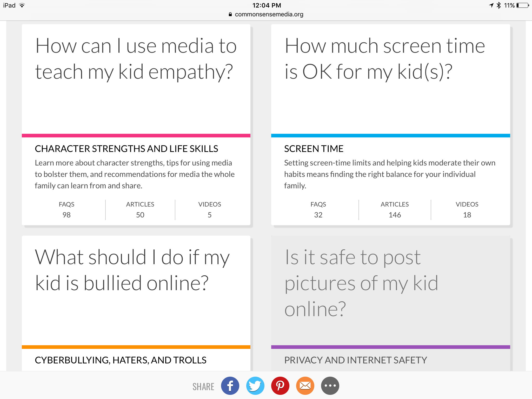The image size is (532, 399).
Task: View 50 Articles under Character Strengths
Action: pos(140,210)
